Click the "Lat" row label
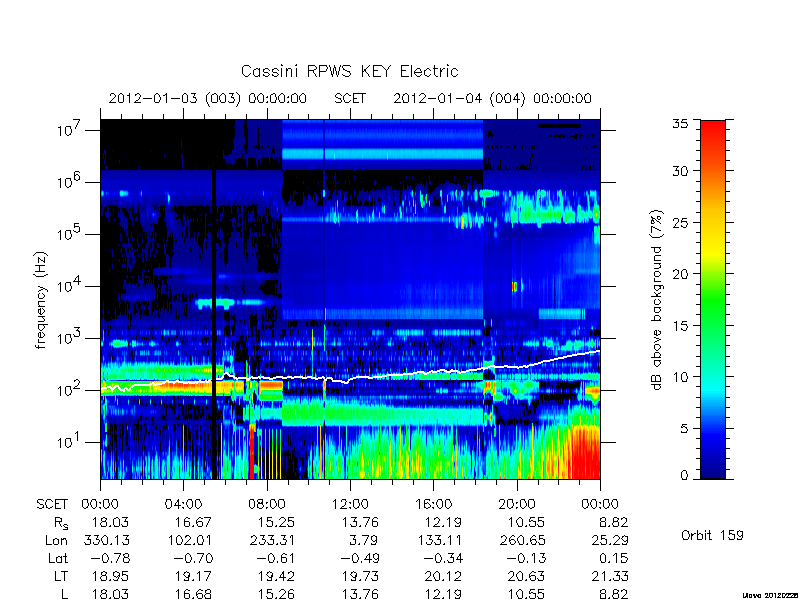The image size is (800, 600). click(58, 559)
